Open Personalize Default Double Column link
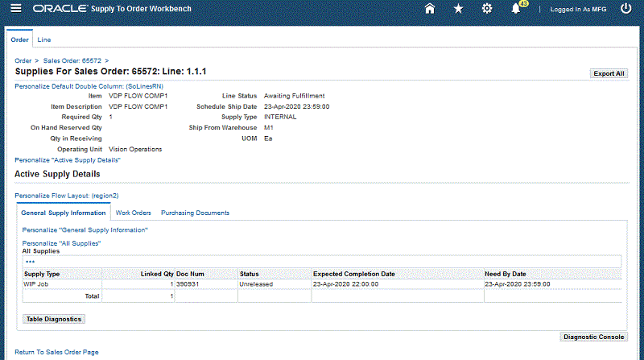Viewport: 644px width, 360px height. click(89, 86)
